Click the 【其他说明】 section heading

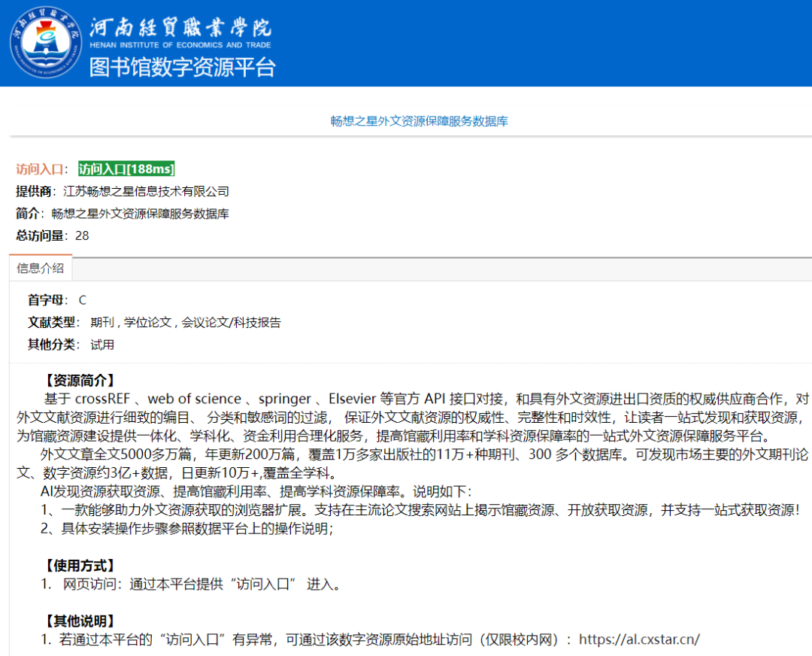tap(80, 621)
